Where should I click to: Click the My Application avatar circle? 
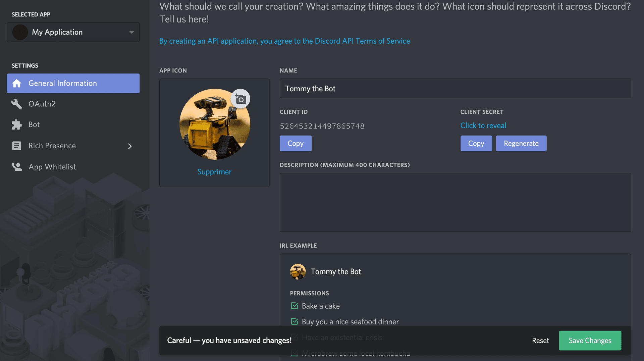[20, 32]
